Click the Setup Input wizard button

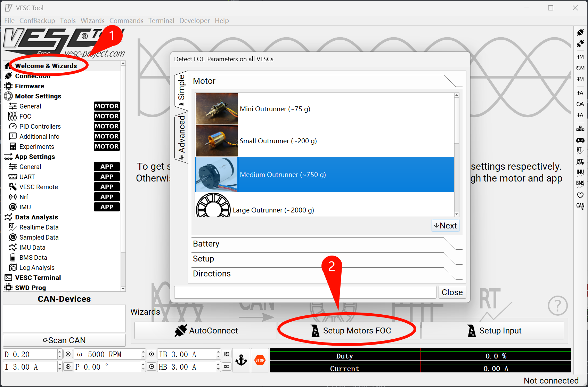point(493,331)
